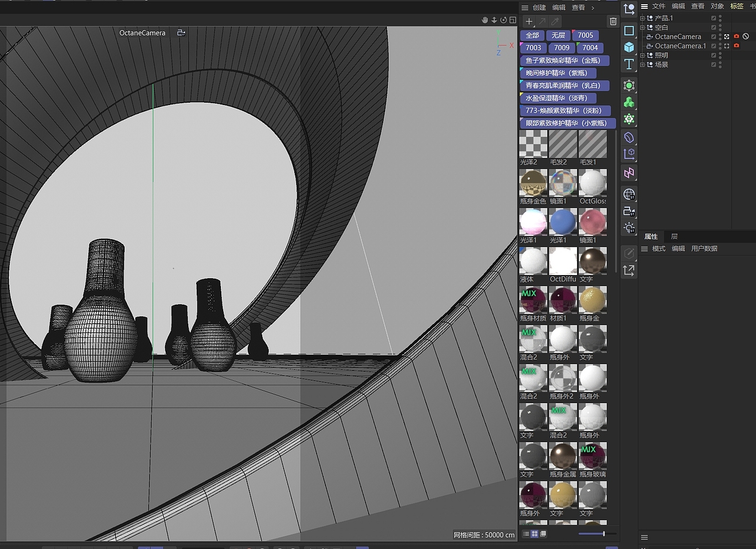Toggle visibility dots for 场景 object
The image size is (756, 549).
point(720,64)
